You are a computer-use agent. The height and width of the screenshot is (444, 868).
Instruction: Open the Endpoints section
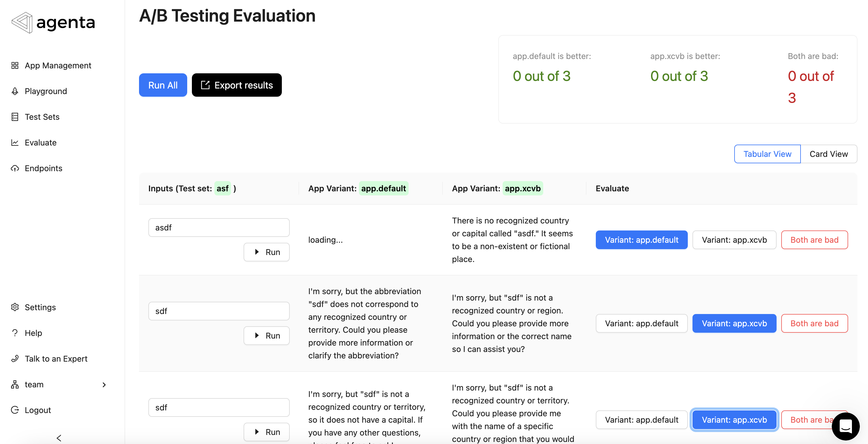[x=43, y=168]
